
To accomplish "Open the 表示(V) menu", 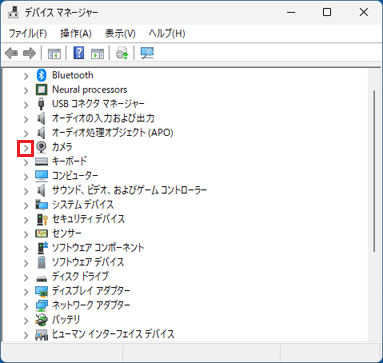I will (120, 33).
